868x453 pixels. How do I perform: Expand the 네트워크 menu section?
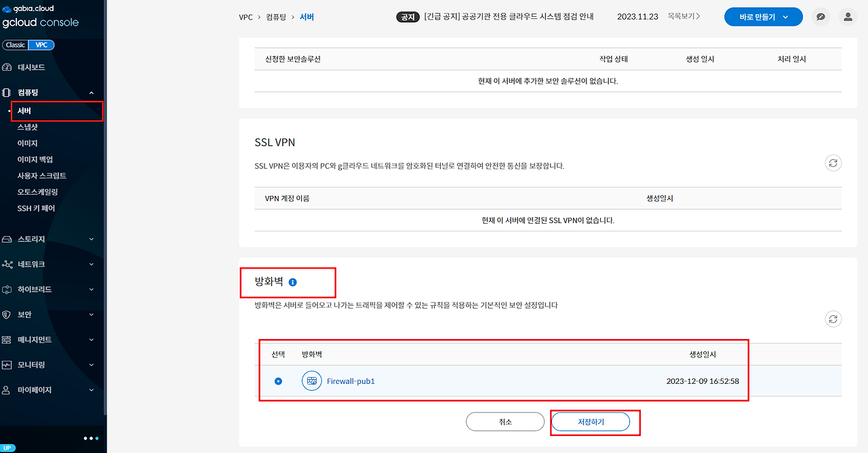(92, 264)
